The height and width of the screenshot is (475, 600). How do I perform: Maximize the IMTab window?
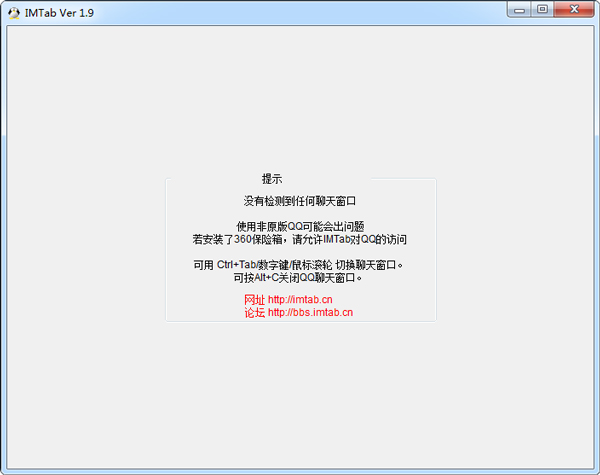542,9
